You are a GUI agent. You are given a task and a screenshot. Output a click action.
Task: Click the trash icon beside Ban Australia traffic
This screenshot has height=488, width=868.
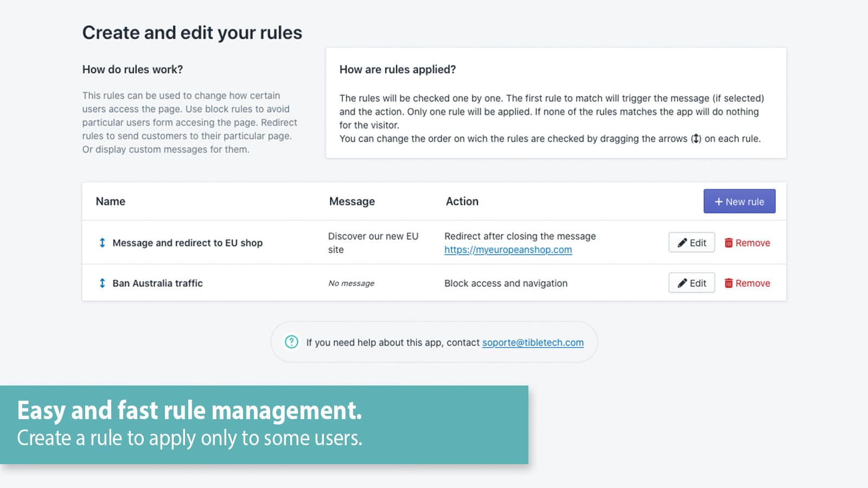click(729, 282)
